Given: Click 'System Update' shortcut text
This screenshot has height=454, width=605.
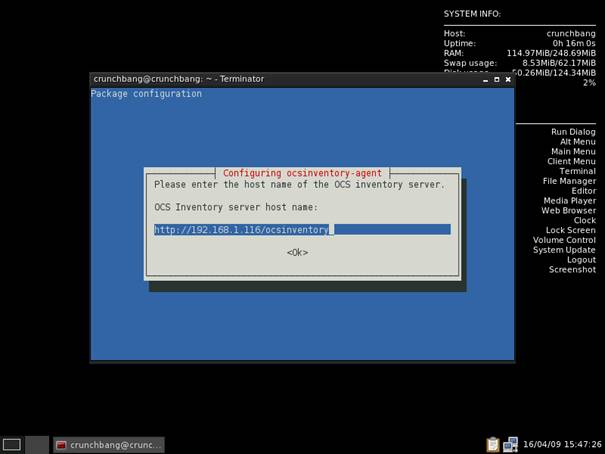Looking at the screenshot, I should [x=564, y=250].
